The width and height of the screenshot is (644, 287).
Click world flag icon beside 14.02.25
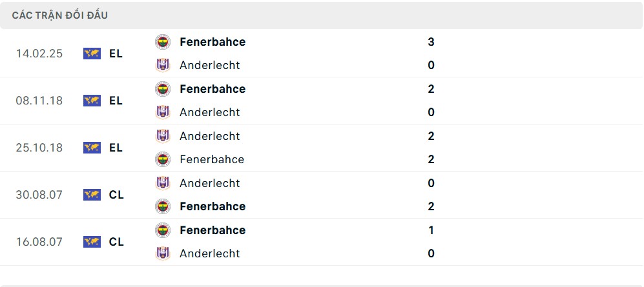point(92,54)
